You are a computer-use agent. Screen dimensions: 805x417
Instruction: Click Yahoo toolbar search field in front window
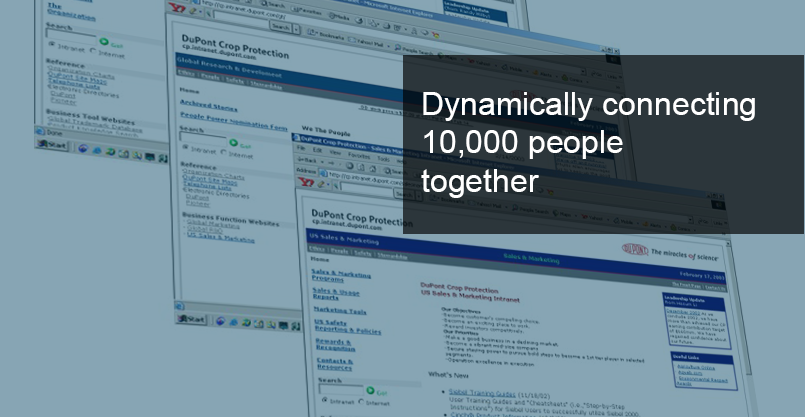[367, 189]
